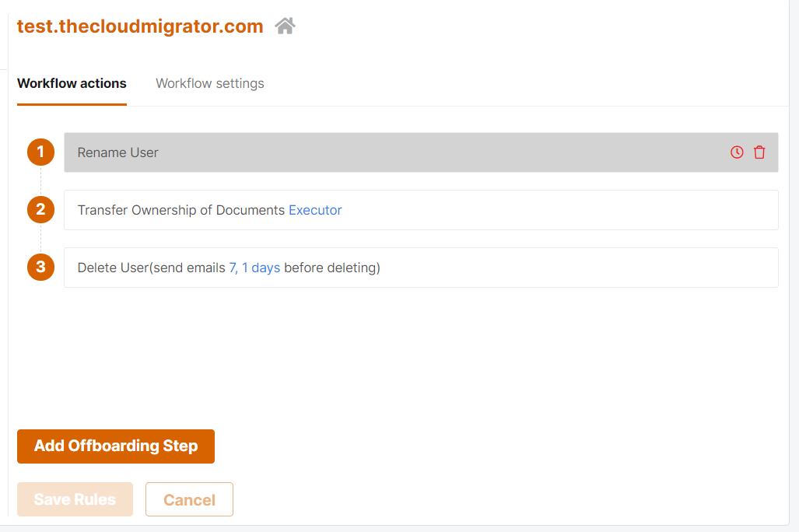This screenshot has width=799, height=532.
Task: Click step number 2 circle badge
Action: point(40,209)
